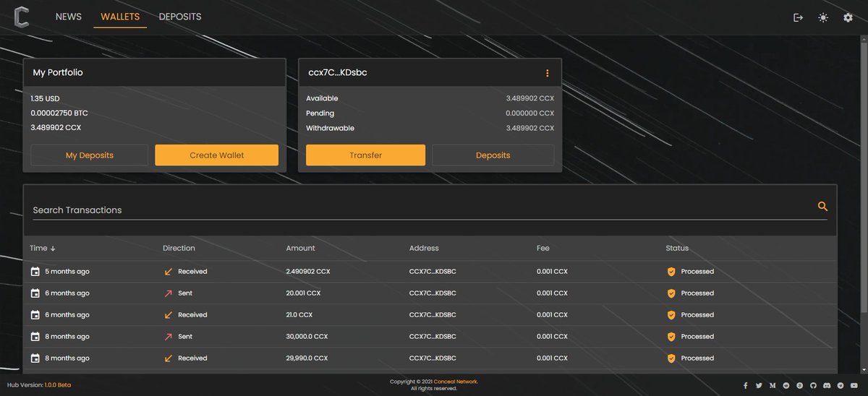Open Twitter link in footer
Image resolution: width=868 pixels, height=396 pixels.
759,386
